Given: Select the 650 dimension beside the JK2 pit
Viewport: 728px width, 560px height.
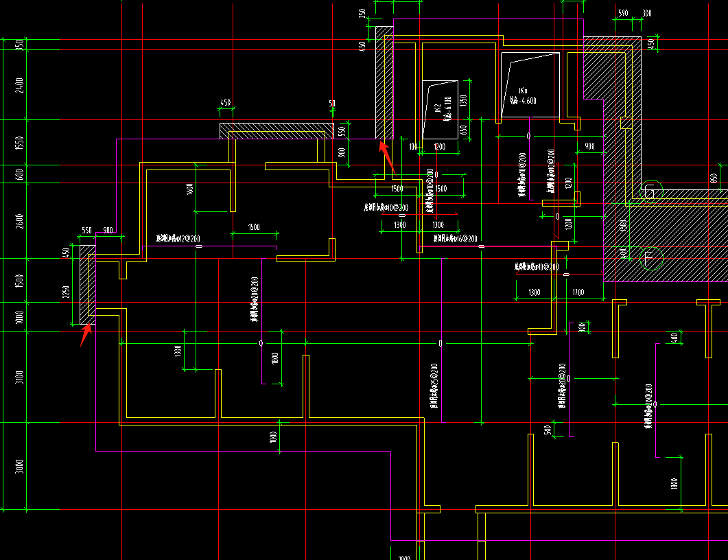Looking at the screenshot, I should 463,130.
